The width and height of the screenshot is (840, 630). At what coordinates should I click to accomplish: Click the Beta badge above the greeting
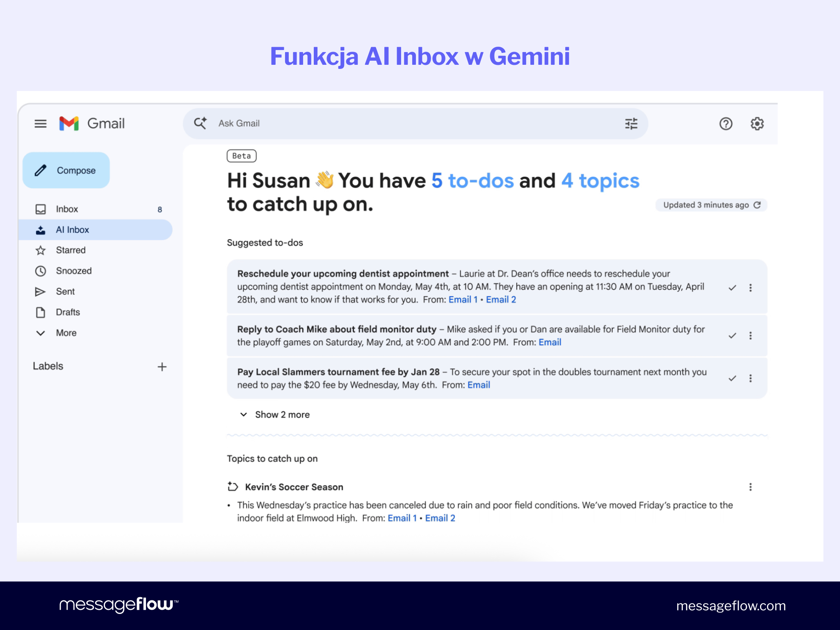[241, 155]
